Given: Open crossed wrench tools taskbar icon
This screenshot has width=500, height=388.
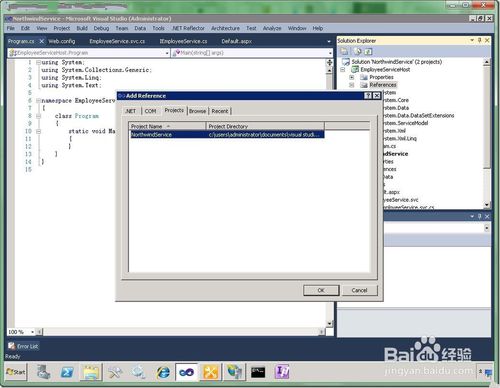Looking at the screenshot, I should pos(115,372).
